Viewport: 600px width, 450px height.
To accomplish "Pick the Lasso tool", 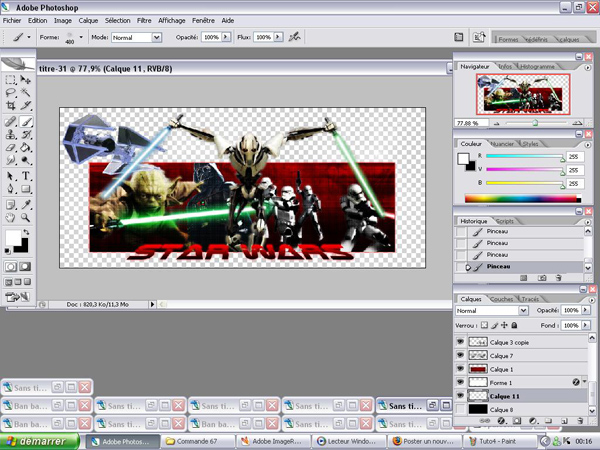I will [10, 92].
